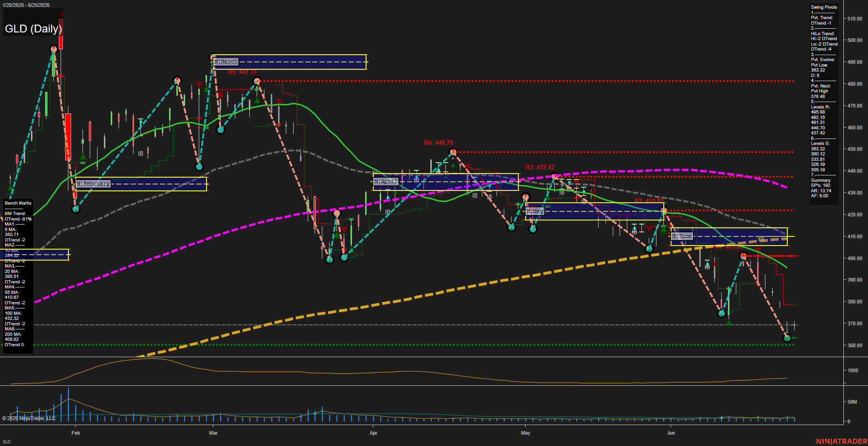Click the HiLo Trend entry in Swing Pivots
Image resolution: width=868 pixels, height=446 pixels.
[824, 41]
